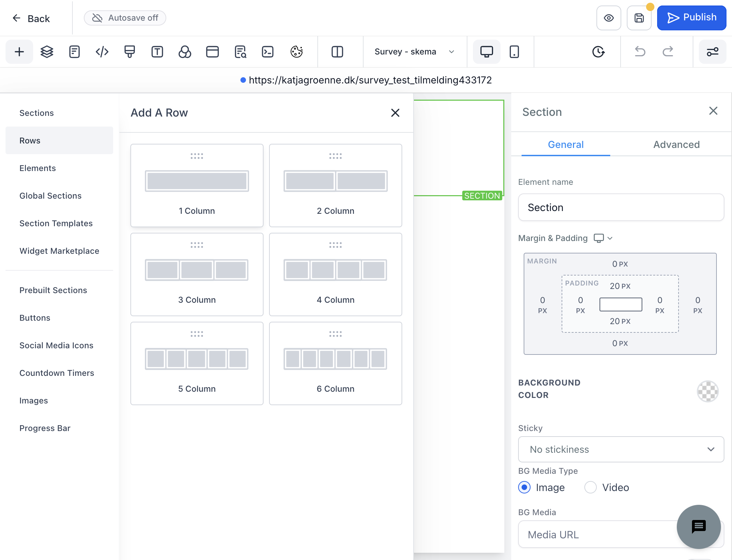This screenshot has width=732, height=560.
Task: Click the overlapping circles color icon
Action: click(185, 52)
